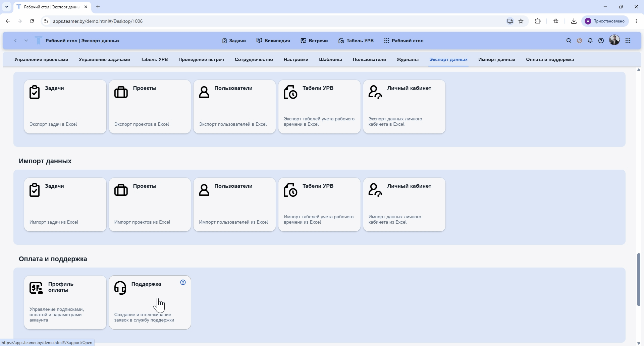Click the user avatar photo

[614, 40]
